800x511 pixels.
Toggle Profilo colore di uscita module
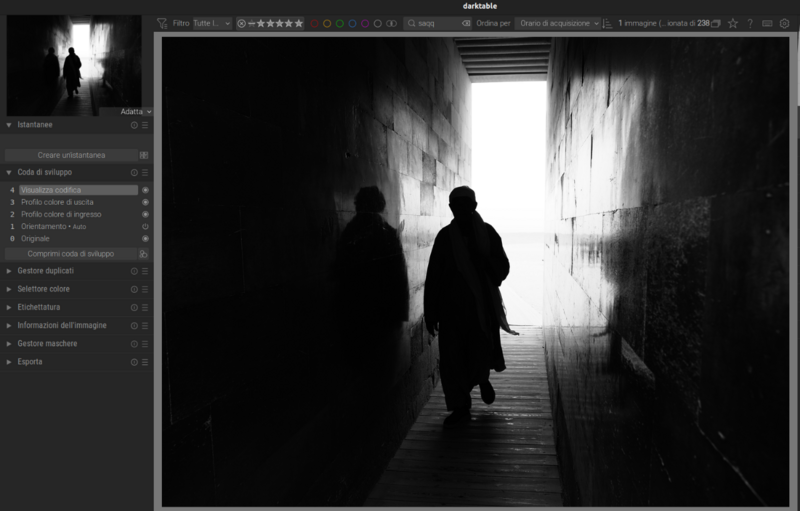[145, 202]
